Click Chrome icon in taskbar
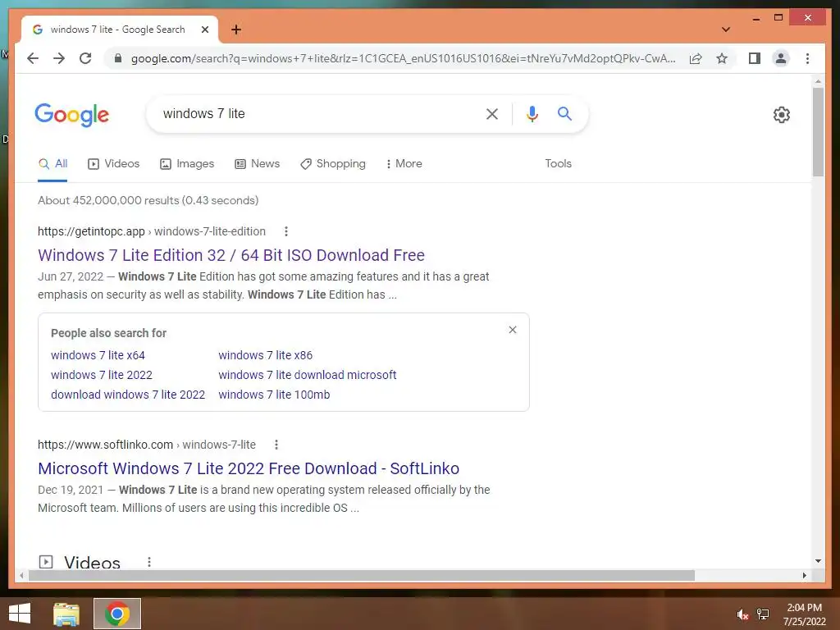The image size is (840, 630). [117, 614]
